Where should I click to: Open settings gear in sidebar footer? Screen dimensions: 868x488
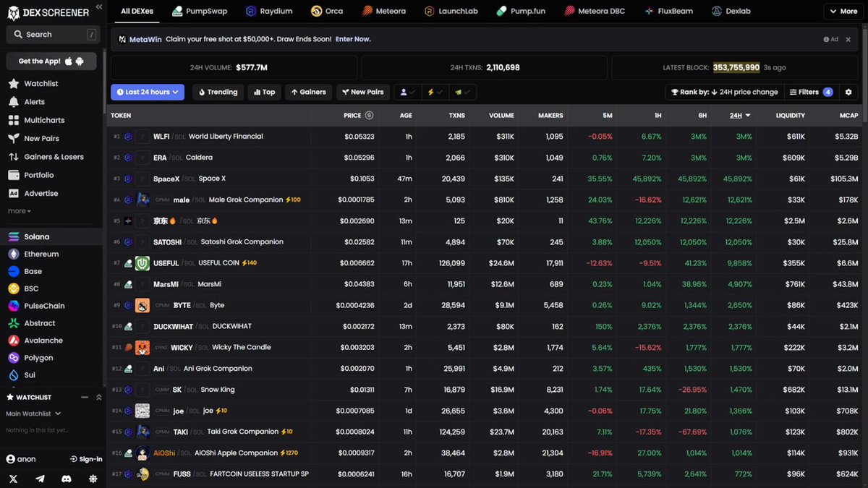click(93, 479)
